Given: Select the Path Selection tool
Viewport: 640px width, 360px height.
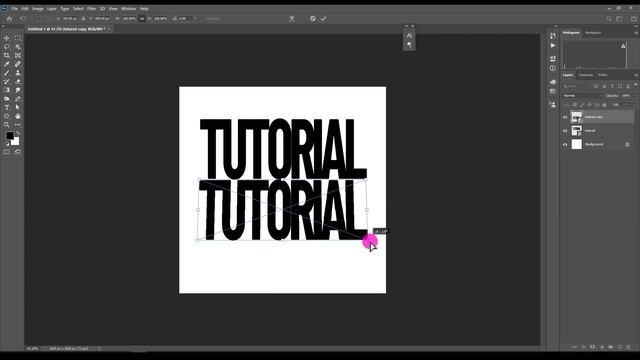Looking at the screenshot, I should 18,107.
